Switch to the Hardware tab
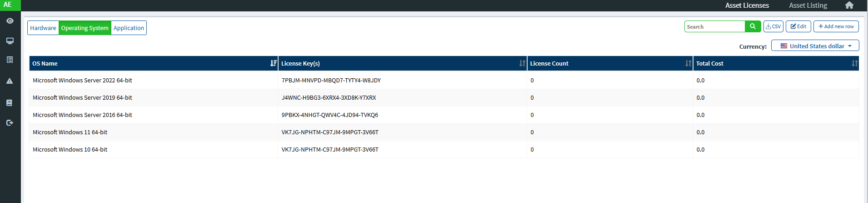 coord(43,28)
